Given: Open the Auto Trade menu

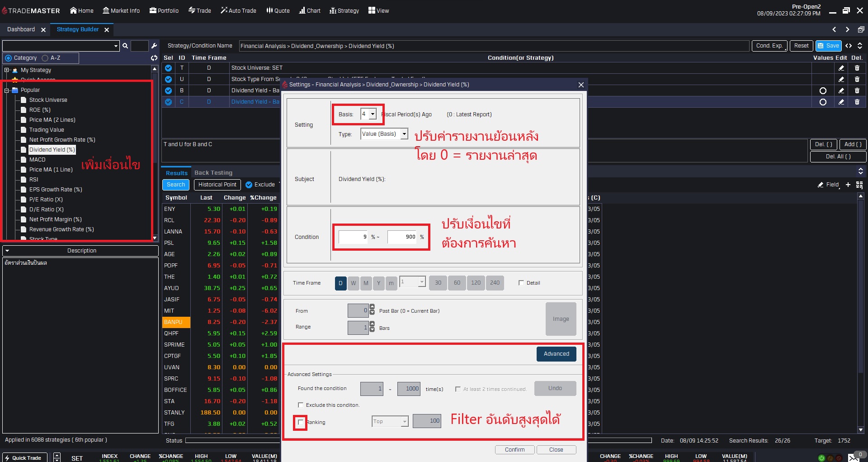Looking at the screenshot, I should pyautogui.click(x=238, y=10).
